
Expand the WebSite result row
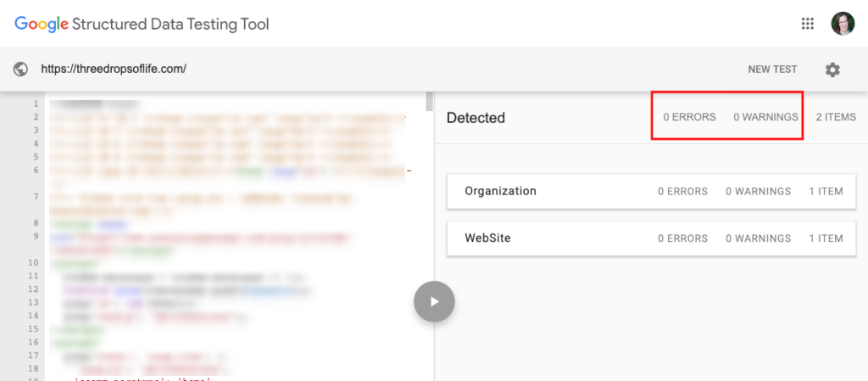coord(651,238)
